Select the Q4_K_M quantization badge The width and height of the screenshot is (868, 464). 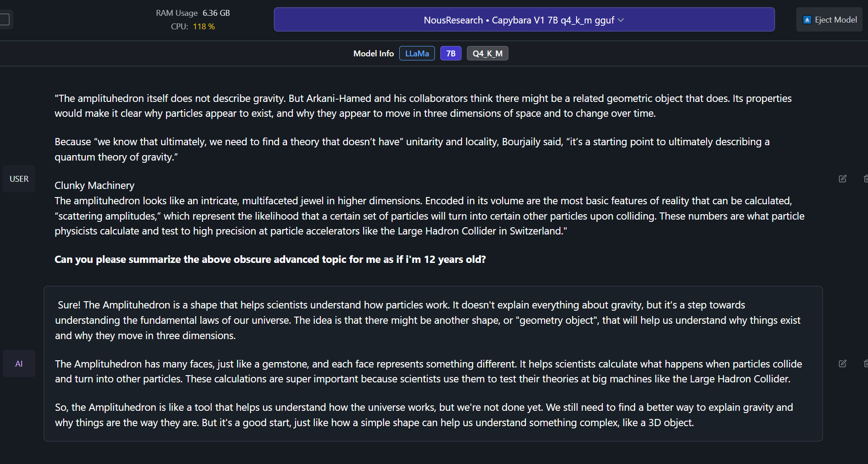[487, 53]
